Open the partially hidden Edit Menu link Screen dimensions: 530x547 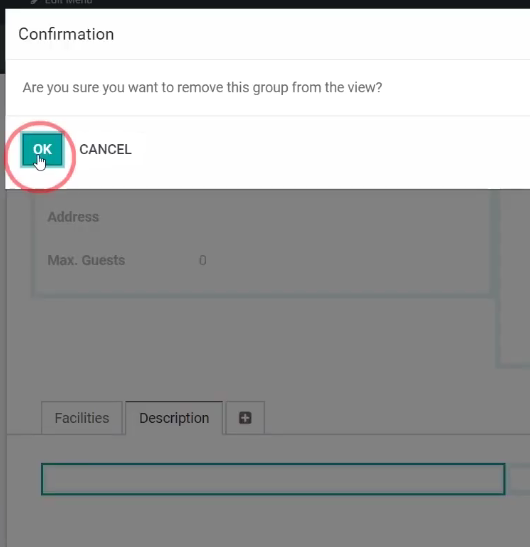68,2
